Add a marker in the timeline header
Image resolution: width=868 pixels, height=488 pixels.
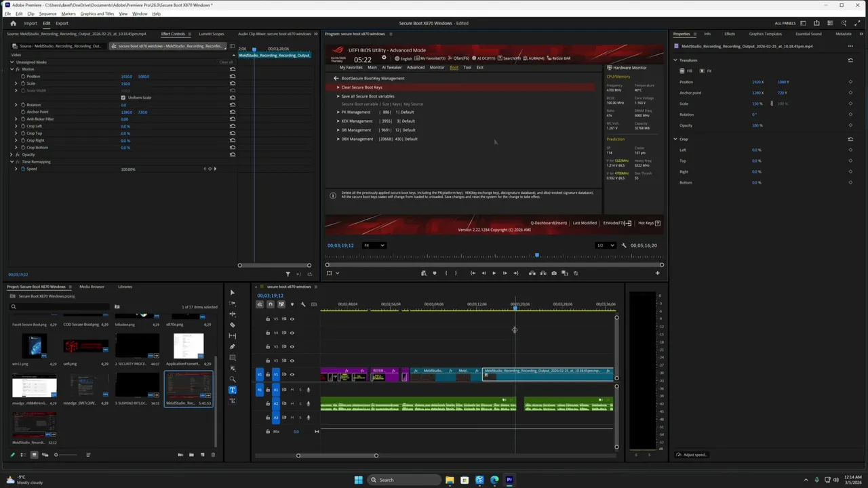[x=292, y=304]
